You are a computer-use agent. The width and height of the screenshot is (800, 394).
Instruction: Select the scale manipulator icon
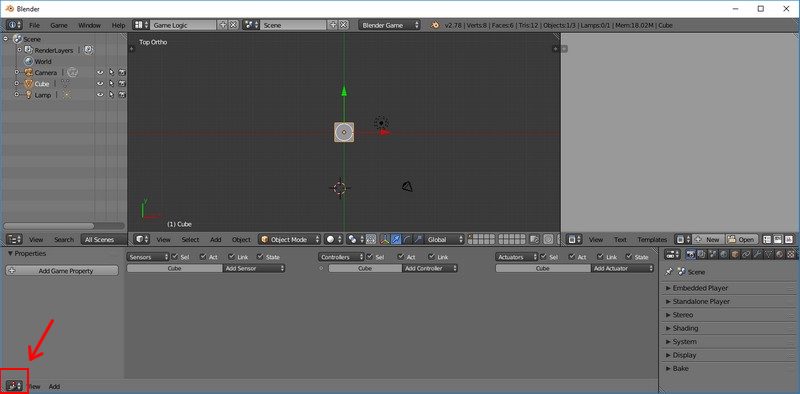[x=418, y=239]
